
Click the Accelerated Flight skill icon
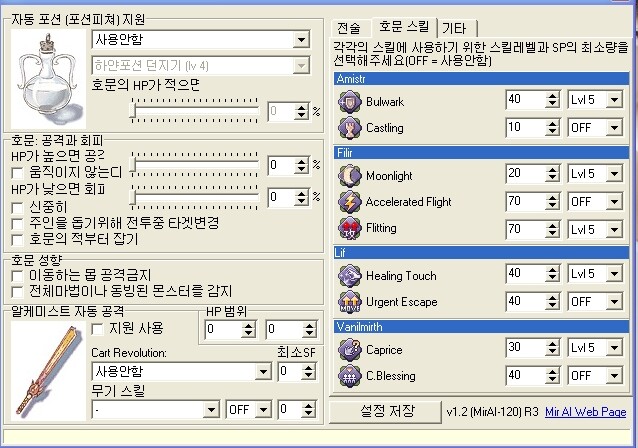pos(350,201)
